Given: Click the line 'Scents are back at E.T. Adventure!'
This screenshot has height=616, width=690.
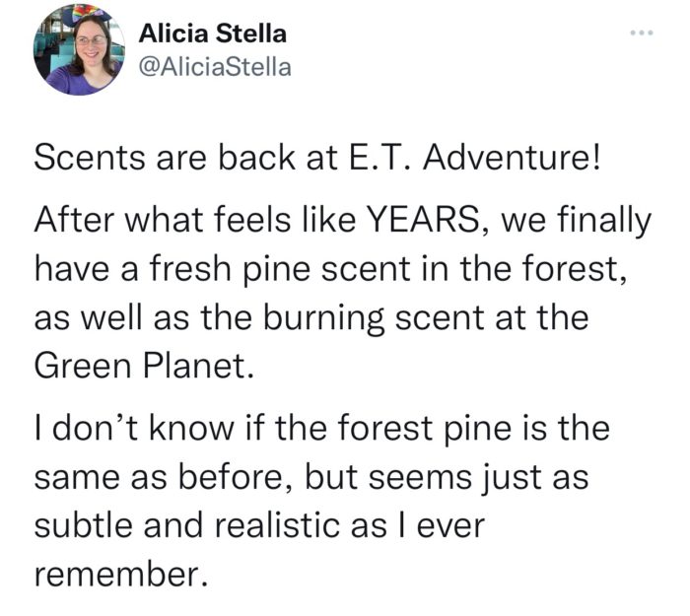Looking at the screenshot, I should (x=316, y=158).
